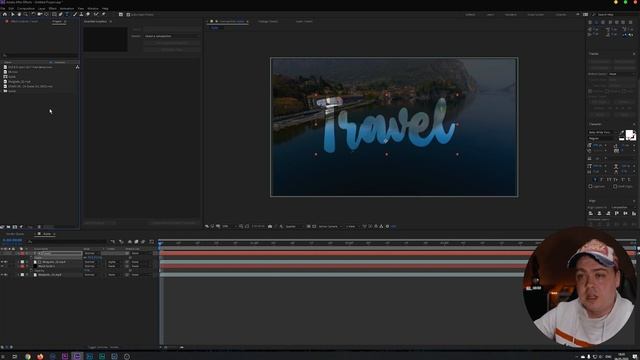This screenshot has width=640, height=360.
Task: Switch to the Small Screen workspace
Action: 536,15
